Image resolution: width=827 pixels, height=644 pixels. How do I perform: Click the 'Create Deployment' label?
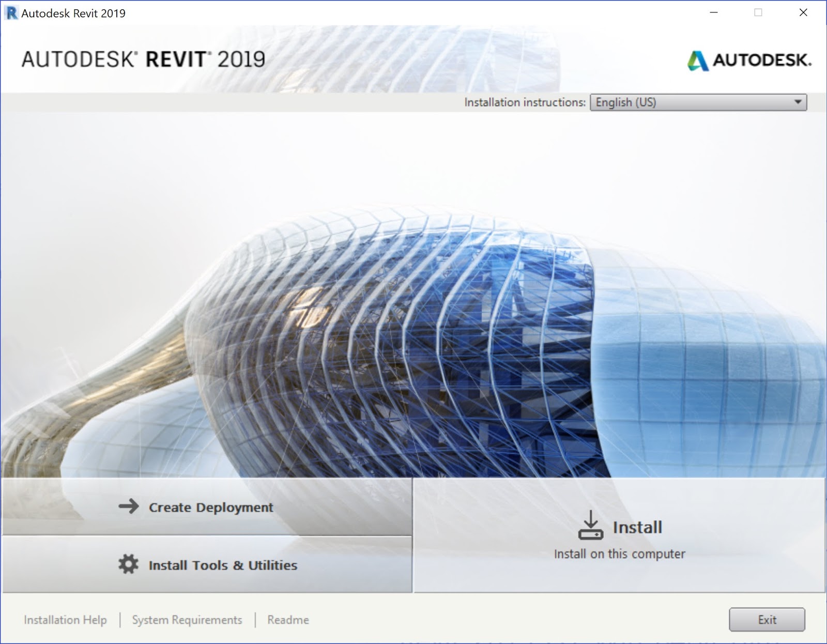pyautogui.click(x=211, y=508)
